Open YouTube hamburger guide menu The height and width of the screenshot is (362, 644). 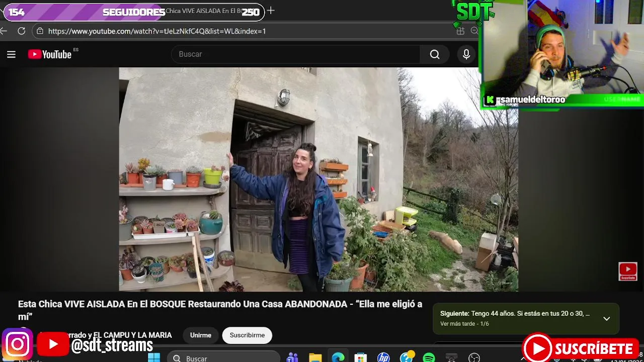[x=11, y=54]
